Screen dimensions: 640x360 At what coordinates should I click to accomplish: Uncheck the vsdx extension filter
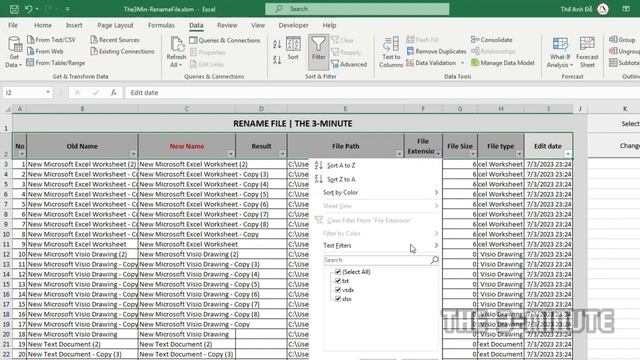click(338, 290)
